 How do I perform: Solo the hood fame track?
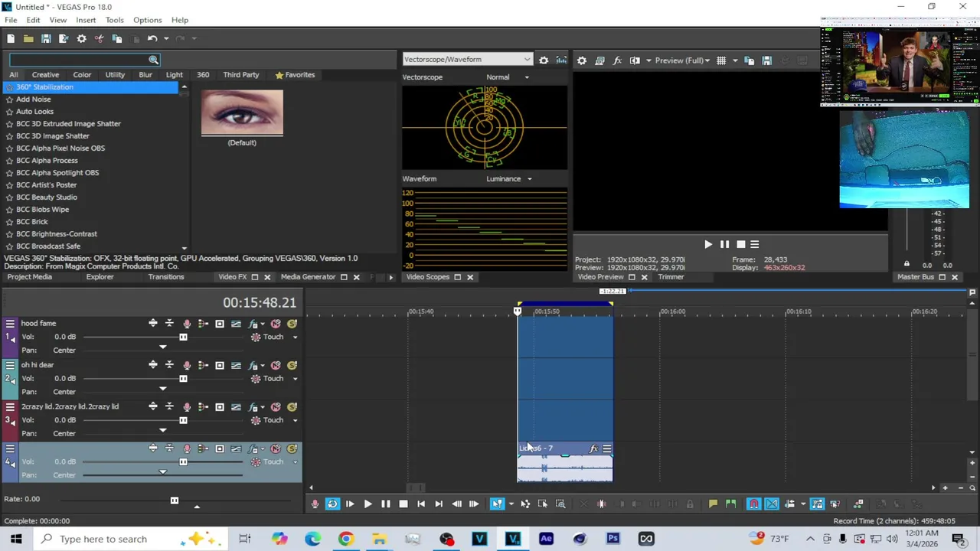[292, 324]
